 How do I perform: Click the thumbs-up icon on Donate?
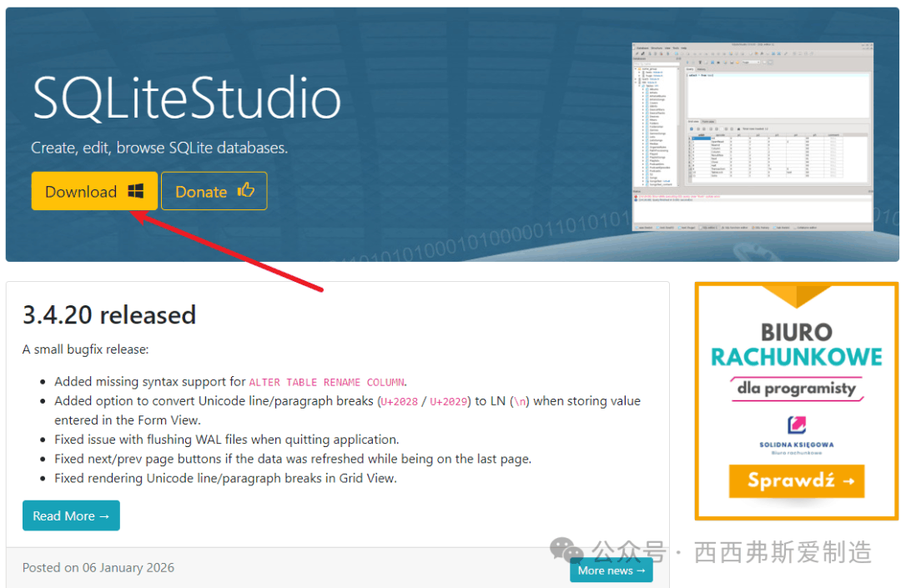click(x=245, y=190)
